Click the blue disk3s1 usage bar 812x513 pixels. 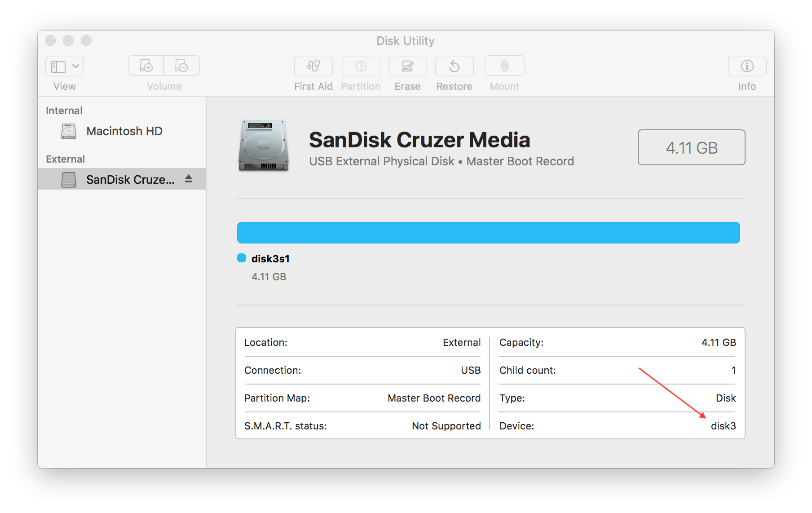point(488,233)
